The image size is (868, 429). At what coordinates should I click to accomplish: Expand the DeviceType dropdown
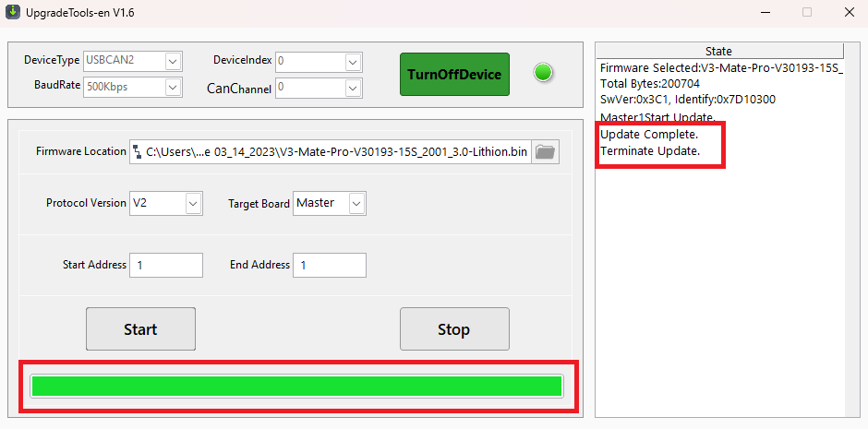tap(174, 60)
